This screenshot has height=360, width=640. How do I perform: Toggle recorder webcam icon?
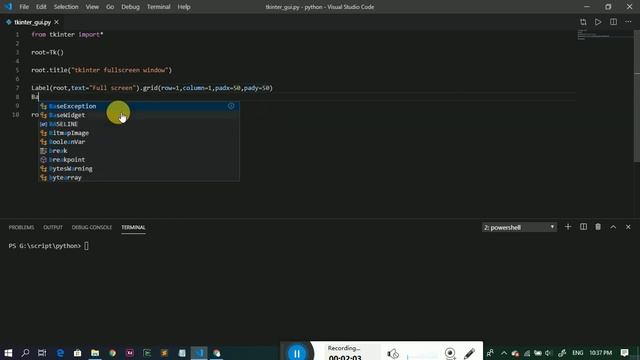450,353
